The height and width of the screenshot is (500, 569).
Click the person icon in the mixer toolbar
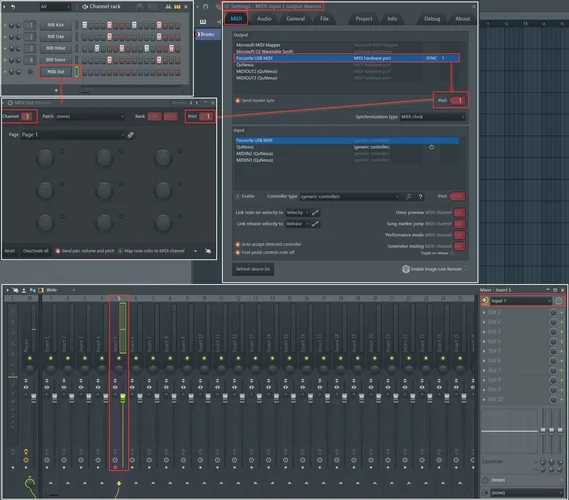pyautogui.click(x=24, y=290)
